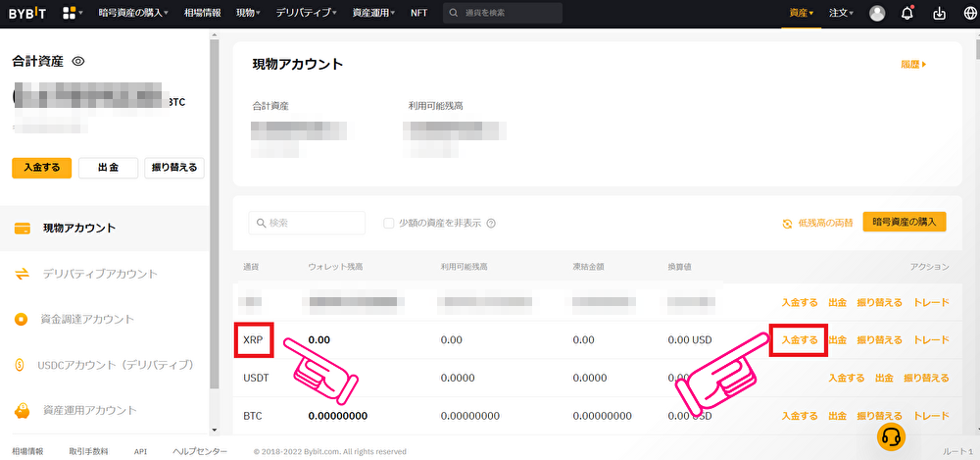Click the XRP currency cell
Image resolution: width=980 pixels, height=460 pixels.
coord(253,340)
